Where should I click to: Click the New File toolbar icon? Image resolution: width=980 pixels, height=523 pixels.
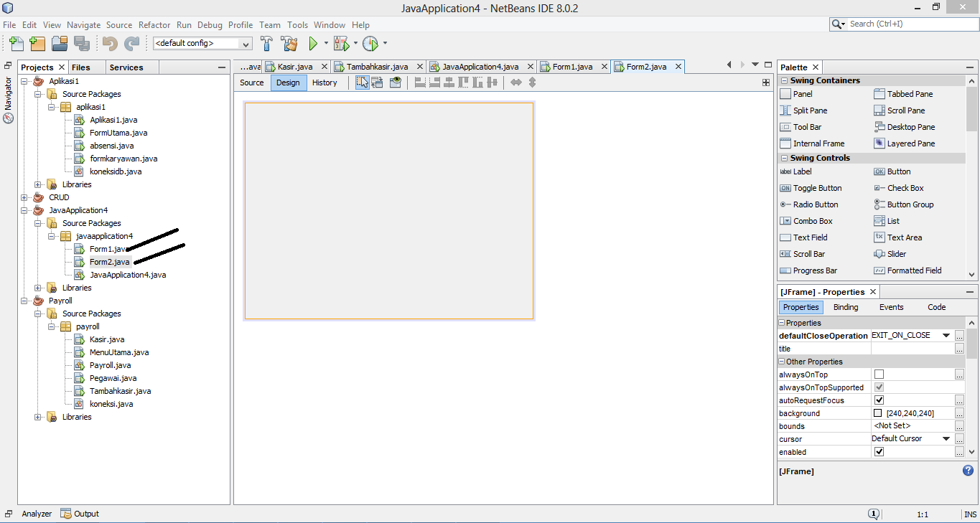16,44
